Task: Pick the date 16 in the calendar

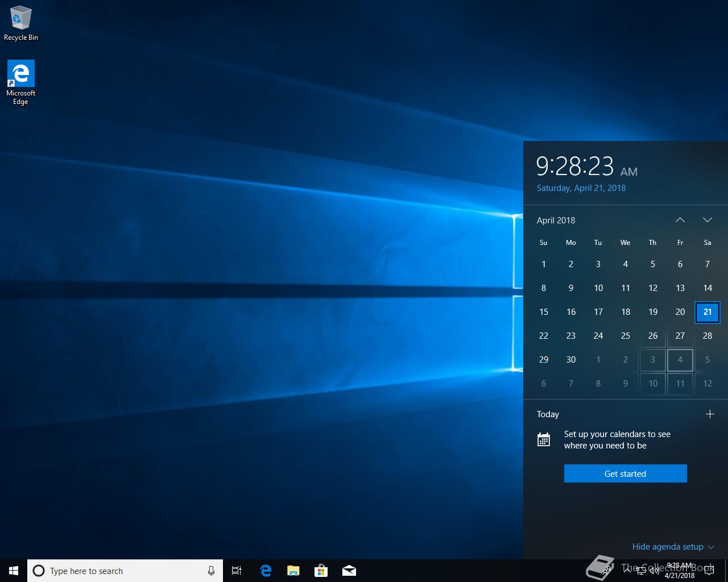Action: pyautogui.click(x=571, y=312)
